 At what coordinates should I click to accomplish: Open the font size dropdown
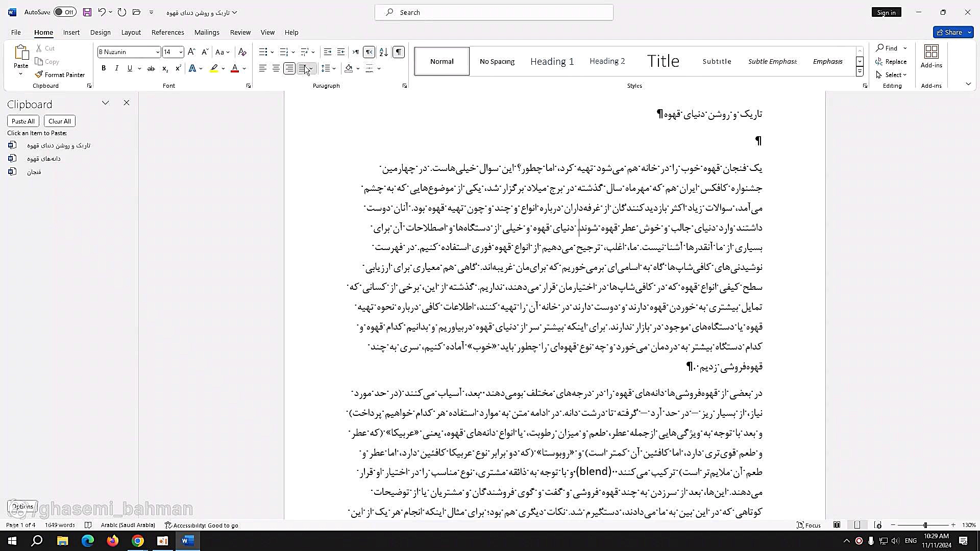(x=181, y=52)
